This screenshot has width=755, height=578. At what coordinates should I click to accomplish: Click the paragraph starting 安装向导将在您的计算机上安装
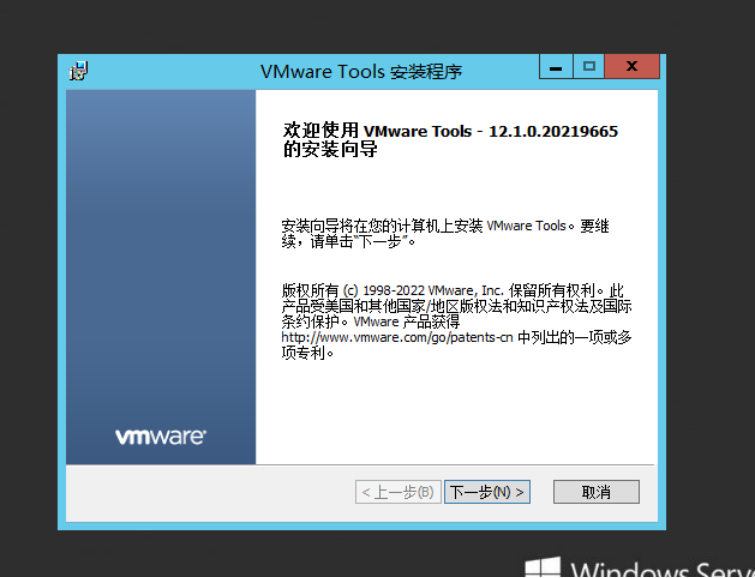(x=445, y=233)
